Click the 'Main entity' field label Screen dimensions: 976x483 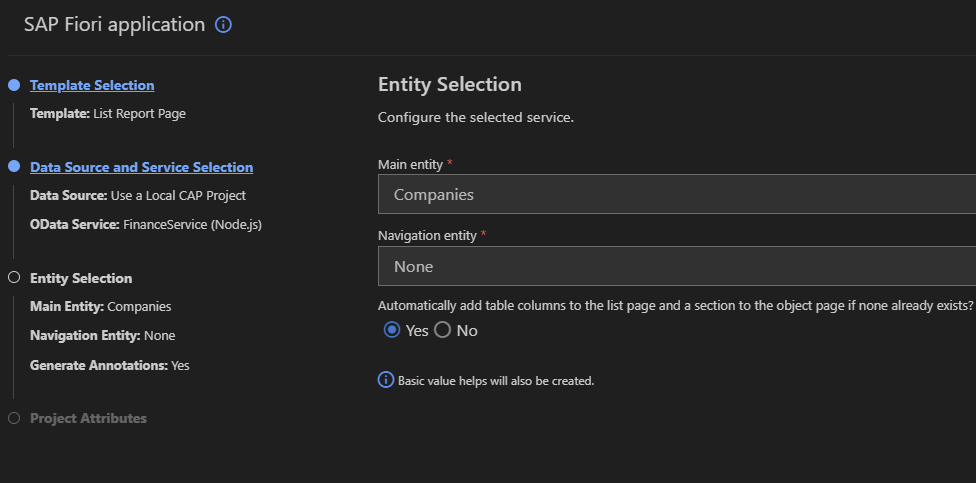tap(410, 165)
